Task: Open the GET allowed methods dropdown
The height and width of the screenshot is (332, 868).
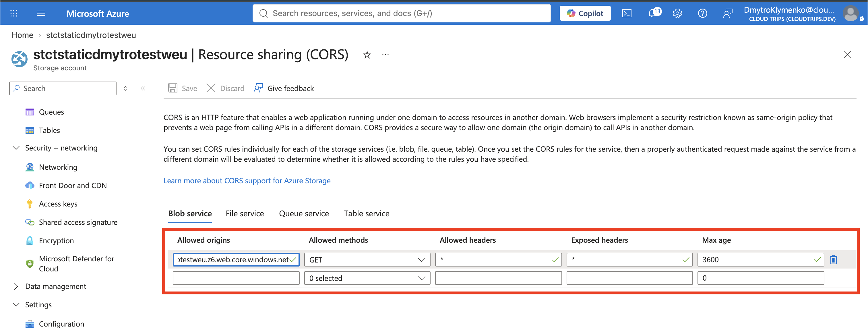Action: point(367,260)
